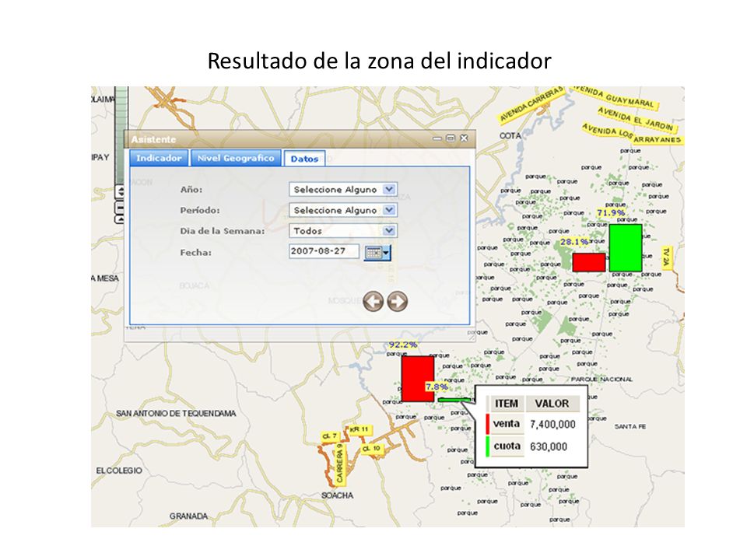
Task: Click the cuota value 630,000
Action: (549, 446)
